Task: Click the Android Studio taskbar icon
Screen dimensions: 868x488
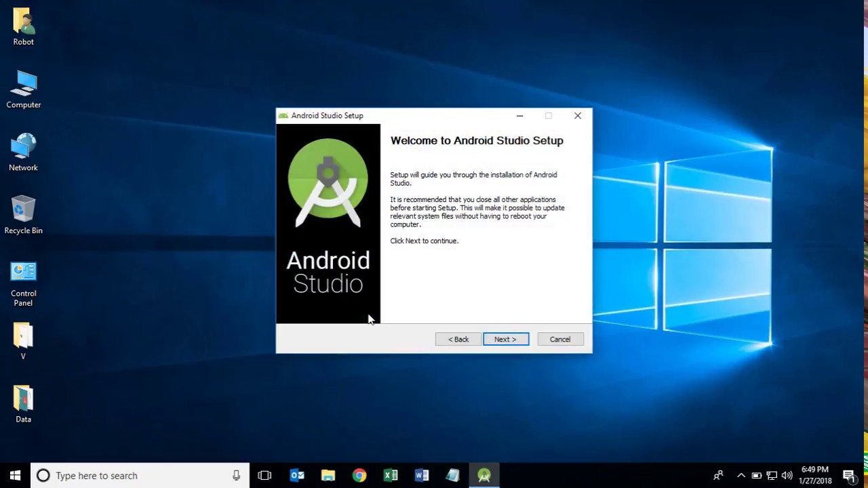Action: click(484, 476)
